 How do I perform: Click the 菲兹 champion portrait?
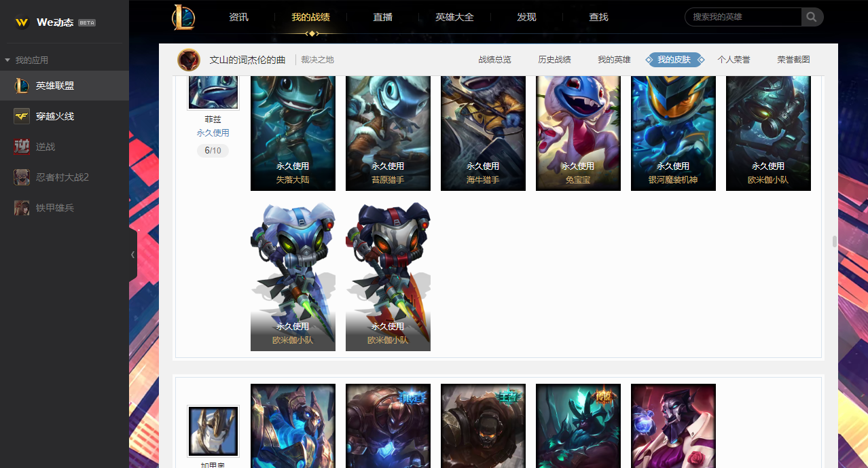(213, 92)
